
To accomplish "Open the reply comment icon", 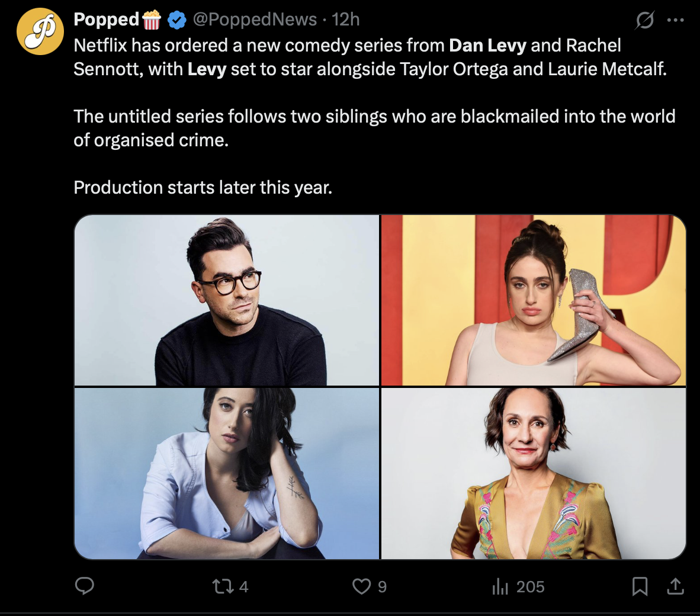I will [x=85, y=586].
